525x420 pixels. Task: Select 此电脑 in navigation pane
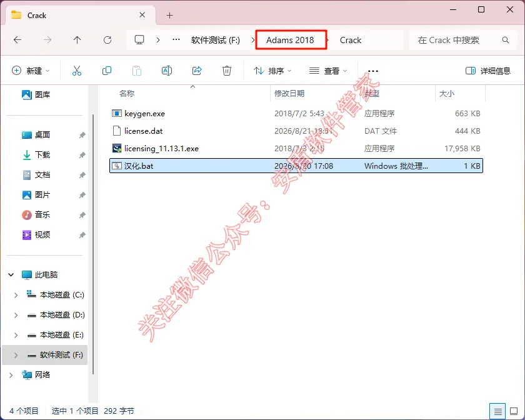[x=39, y=274]
